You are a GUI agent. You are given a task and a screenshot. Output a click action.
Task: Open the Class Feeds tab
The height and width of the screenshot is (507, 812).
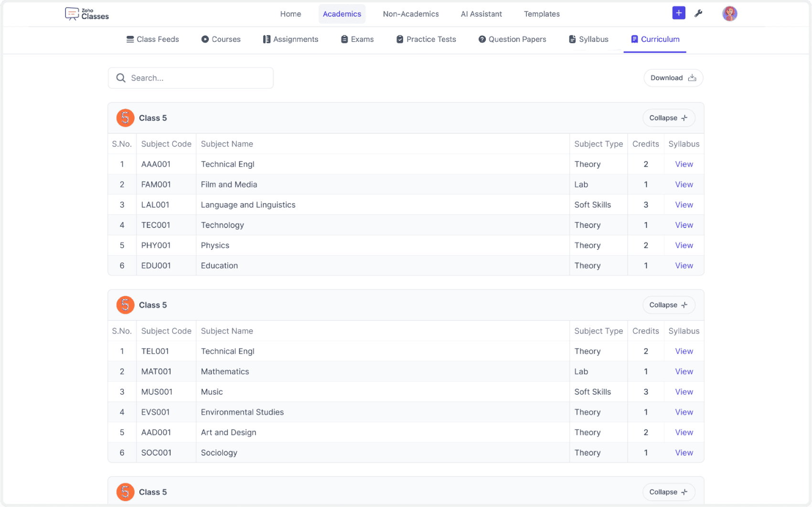click(152, 39)
